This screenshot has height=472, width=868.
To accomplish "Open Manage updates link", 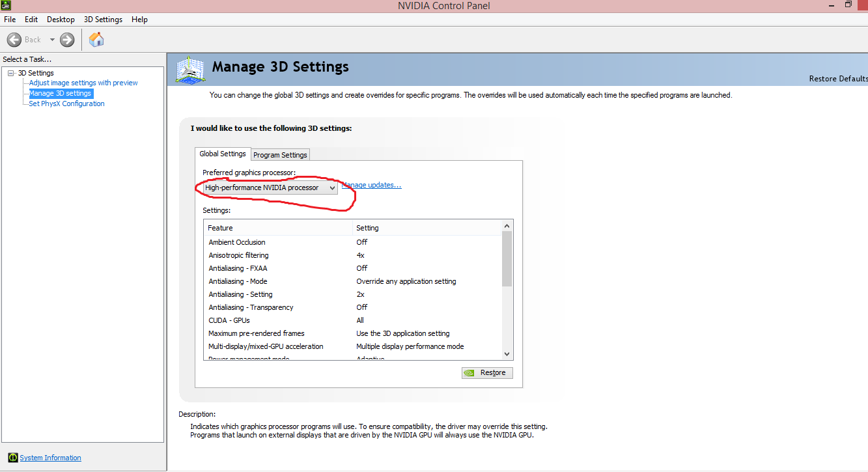I will tap(371, 185).
